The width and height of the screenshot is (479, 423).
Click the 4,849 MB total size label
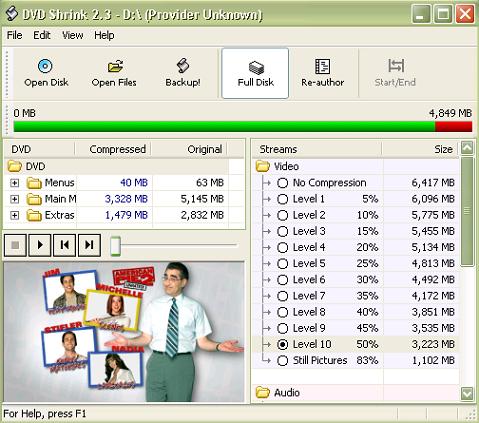click(450, 113)
